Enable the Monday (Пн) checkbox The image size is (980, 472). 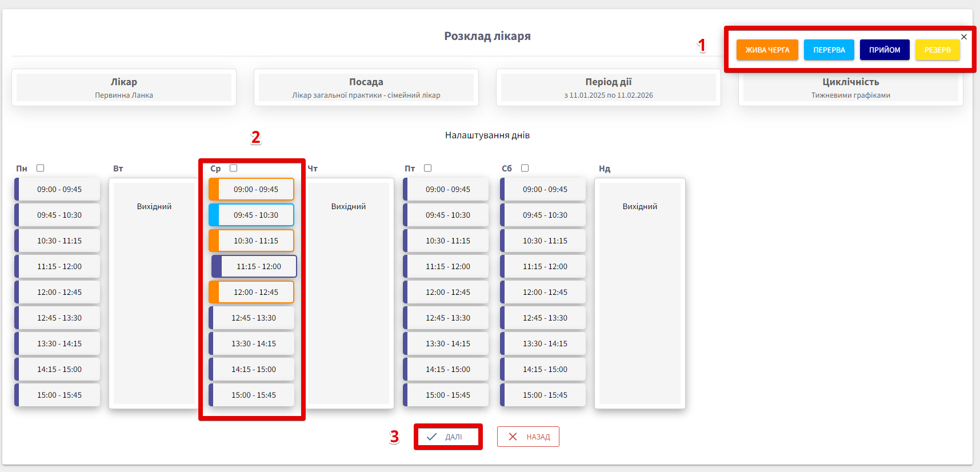41,168
